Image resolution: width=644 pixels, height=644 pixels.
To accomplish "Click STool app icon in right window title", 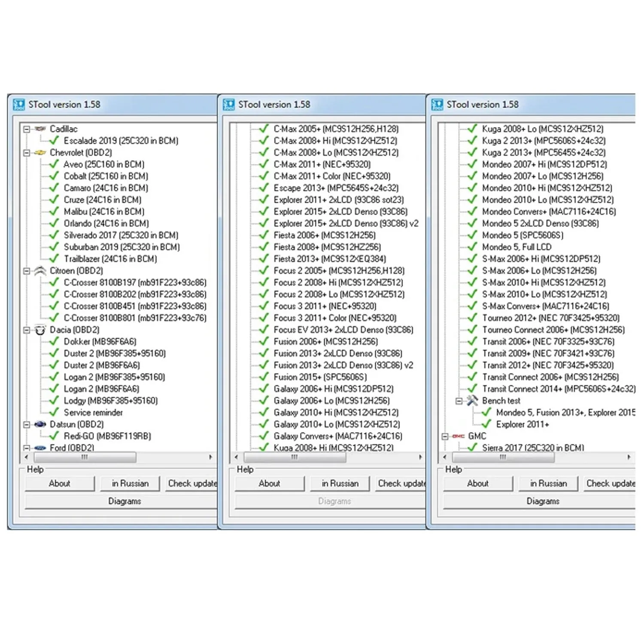I will click(x=437, y=105).
